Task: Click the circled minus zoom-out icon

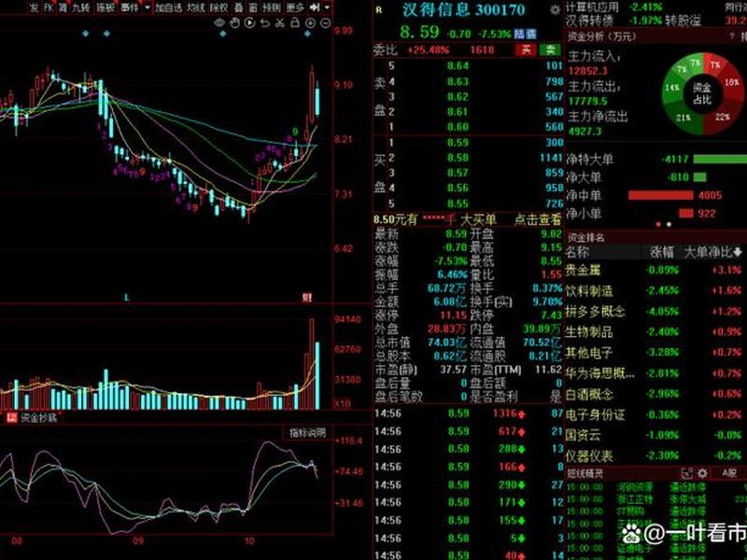Action: [x=325, y=22]
